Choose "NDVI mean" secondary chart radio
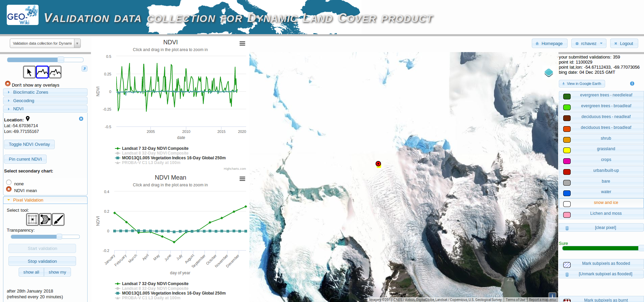This screenshot has height=302, width=644. click(x=9, y=189)
